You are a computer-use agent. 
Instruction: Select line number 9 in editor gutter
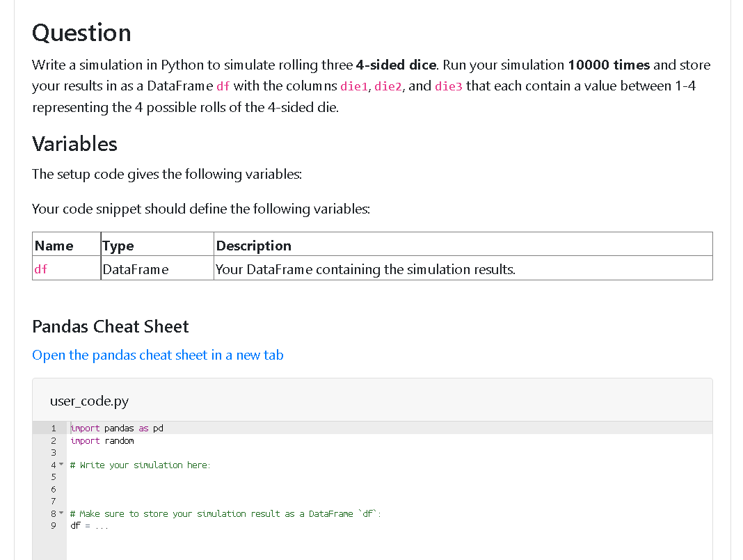(x=53, y=525)
